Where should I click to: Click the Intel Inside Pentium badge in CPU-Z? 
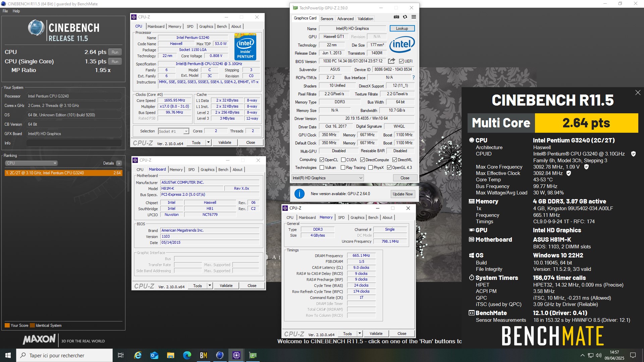pos(245,47)
